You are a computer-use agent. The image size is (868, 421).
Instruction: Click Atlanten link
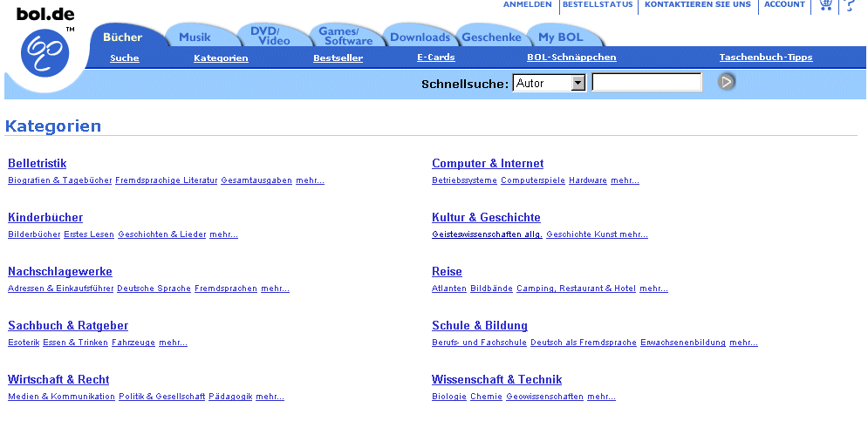(x=449, y=289)
